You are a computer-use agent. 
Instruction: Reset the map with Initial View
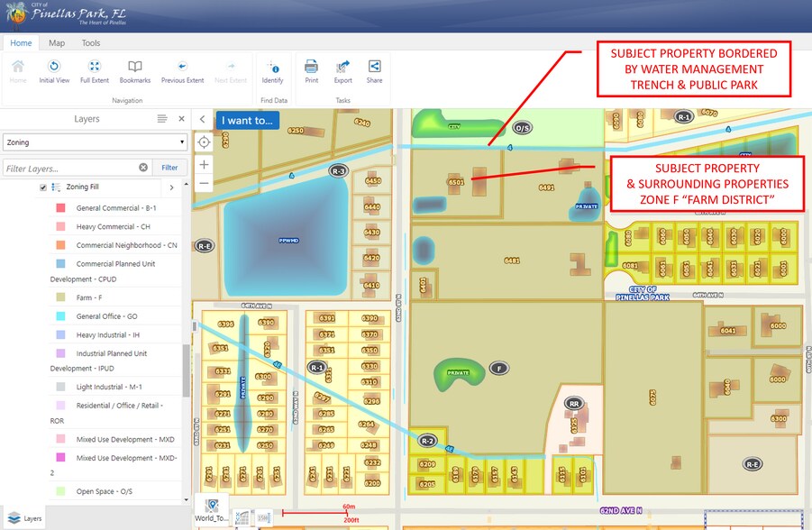click(54, 71)
